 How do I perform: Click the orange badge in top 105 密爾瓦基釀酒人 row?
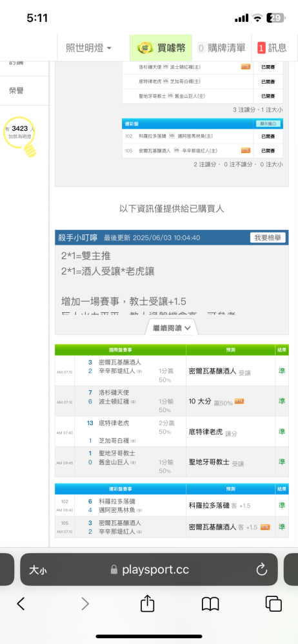(x=245, y=150)
